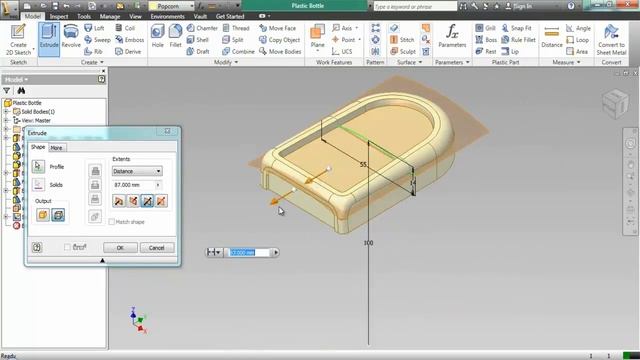Screen dimensions: 640x360
Task: Expand the Create panel dropdown
Action: click(x=92, y=62)
